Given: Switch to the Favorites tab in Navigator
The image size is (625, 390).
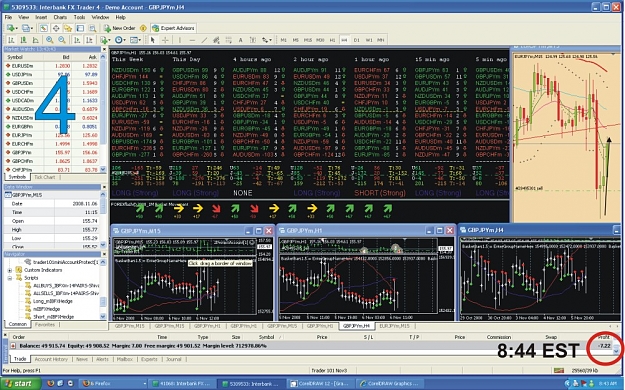Looking at the screenshot, I should (45, 325).
